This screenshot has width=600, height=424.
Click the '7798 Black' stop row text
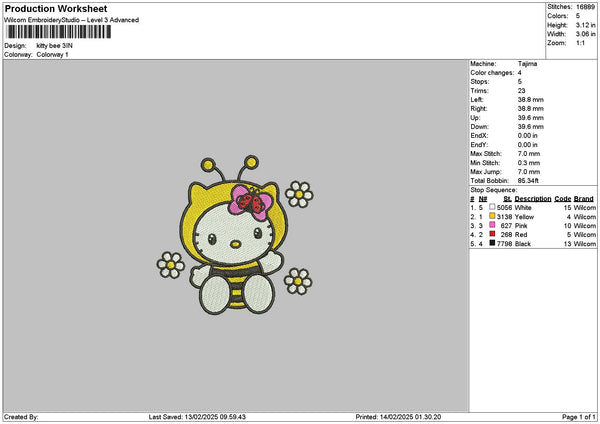pyautogui.click(x=514, y=244)
